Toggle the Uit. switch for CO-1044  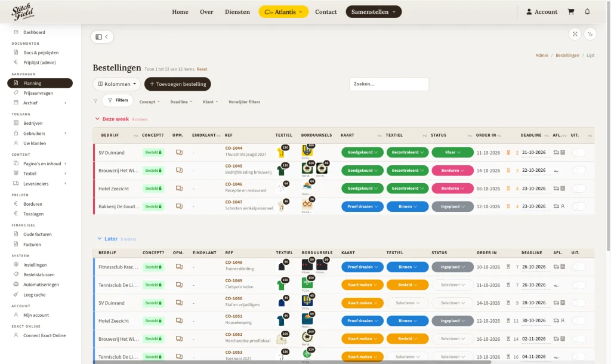coord(579,152)
